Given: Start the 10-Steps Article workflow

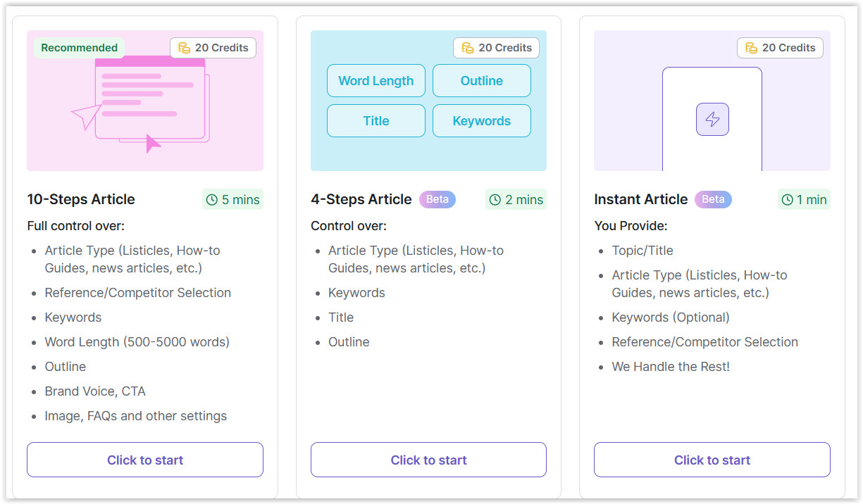Looking at the screenshot, I should (145, 460).
